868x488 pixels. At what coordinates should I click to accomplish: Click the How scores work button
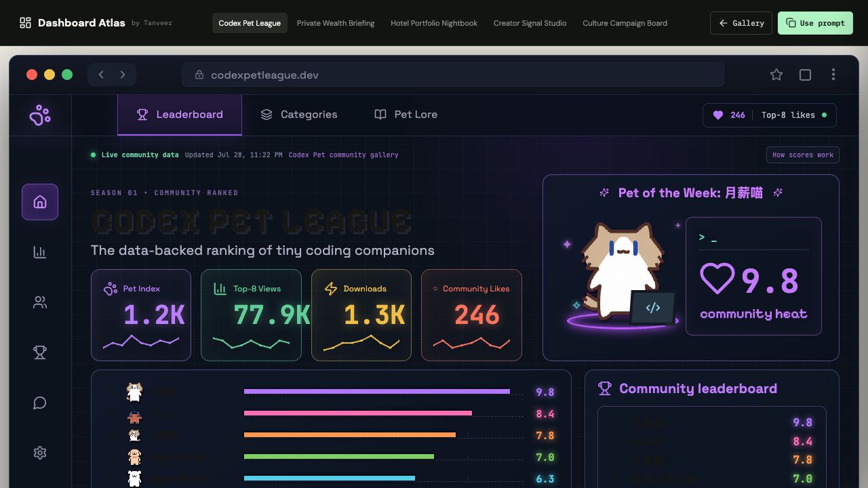point(803,155)
